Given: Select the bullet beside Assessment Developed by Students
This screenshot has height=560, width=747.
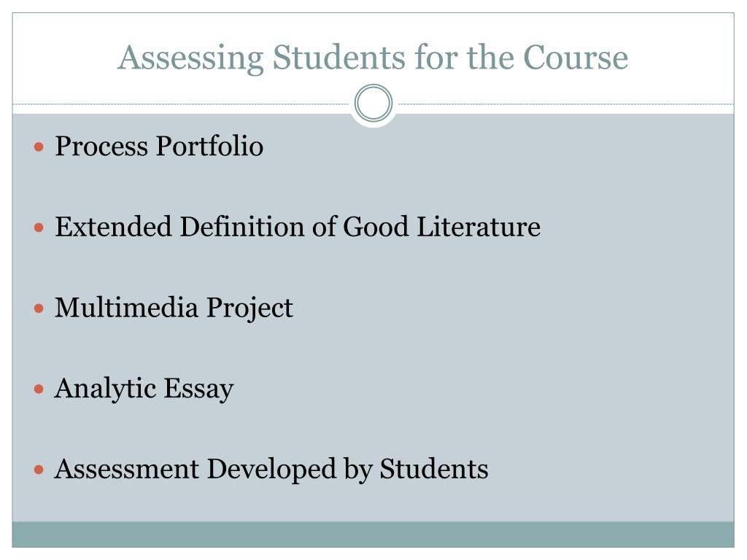Looking at the screenshot, I should click(39, 470).
